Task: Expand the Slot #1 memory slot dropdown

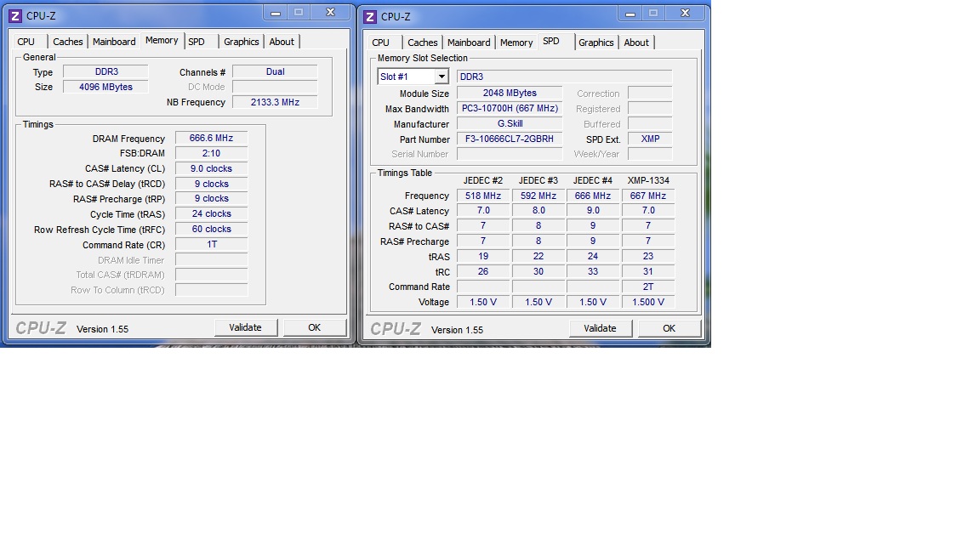Action: point(442,77)
